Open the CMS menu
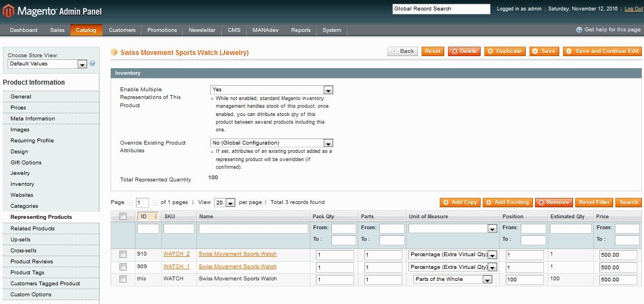This screenshot has width=644, height=304. 234,30
